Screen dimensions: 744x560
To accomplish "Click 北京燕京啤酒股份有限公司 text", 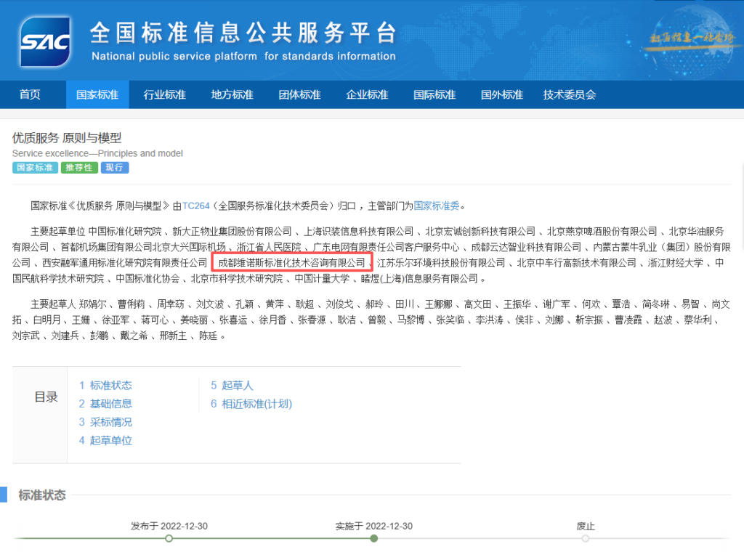I will pyautogui.click(x=602, y=232).
